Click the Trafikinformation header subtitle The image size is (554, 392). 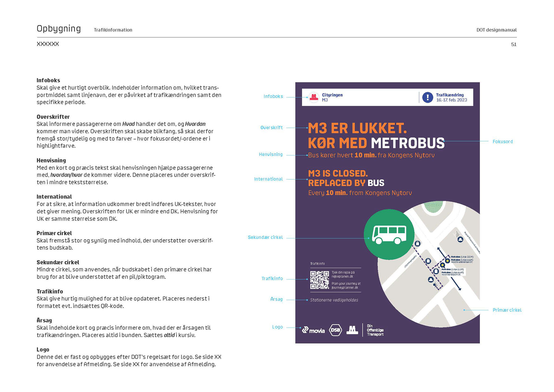(113, 30)
